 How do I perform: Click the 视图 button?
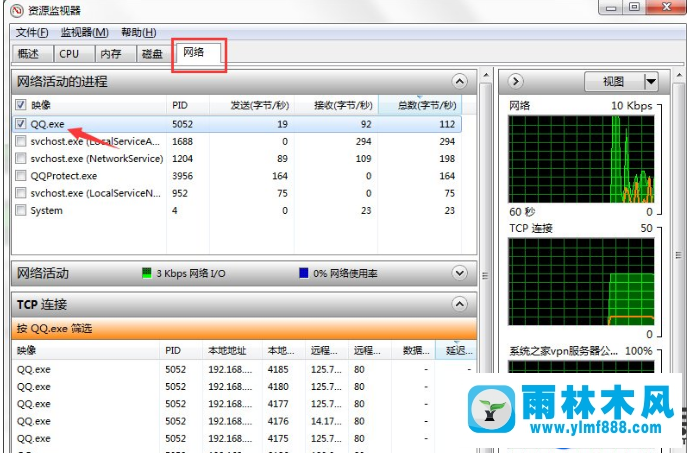point(614,81)
